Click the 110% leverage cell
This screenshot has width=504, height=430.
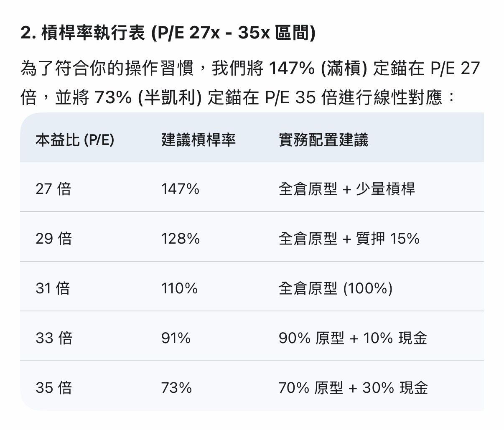pyautogui.click(x=179, y=289)
